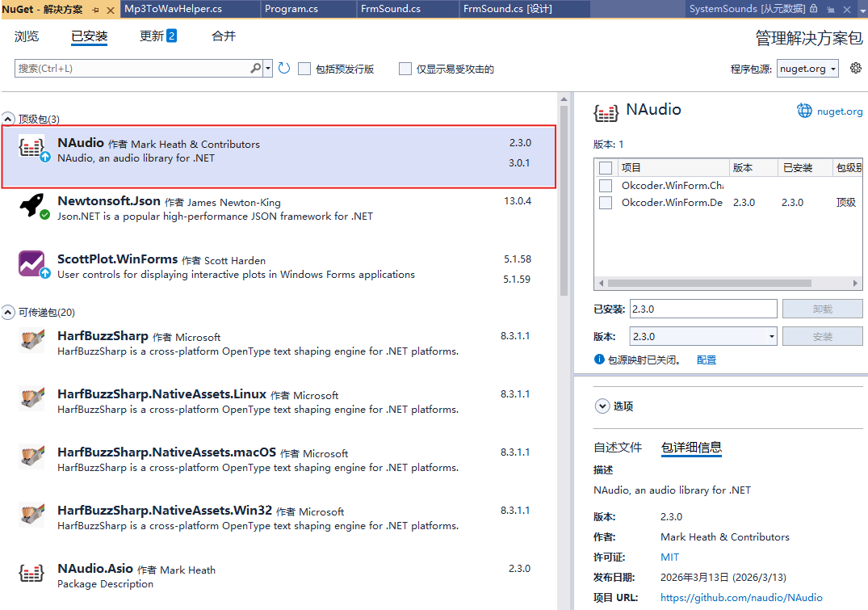This screenshot has height=610, width=868.
Task: Click the update-available badge on NAudio icon
Action: point(45,157)
